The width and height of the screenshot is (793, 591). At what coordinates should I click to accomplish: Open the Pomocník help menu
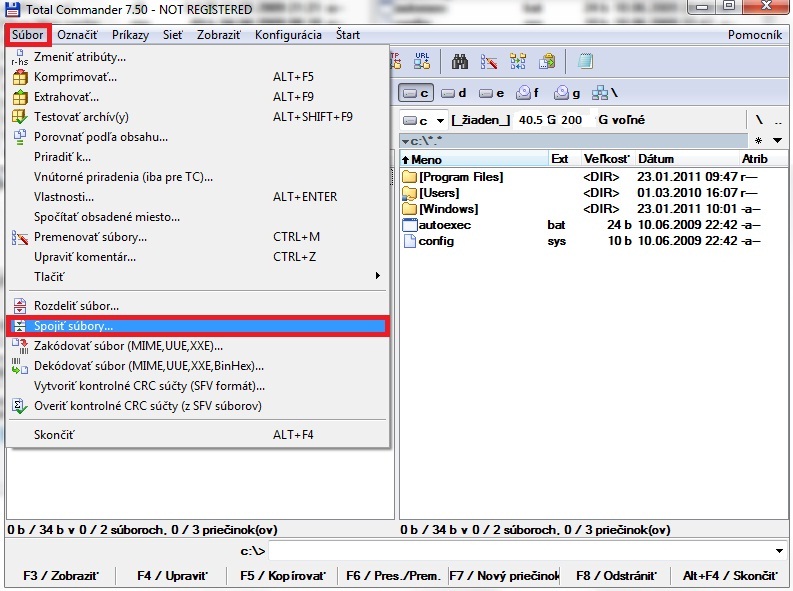(755, 35)
